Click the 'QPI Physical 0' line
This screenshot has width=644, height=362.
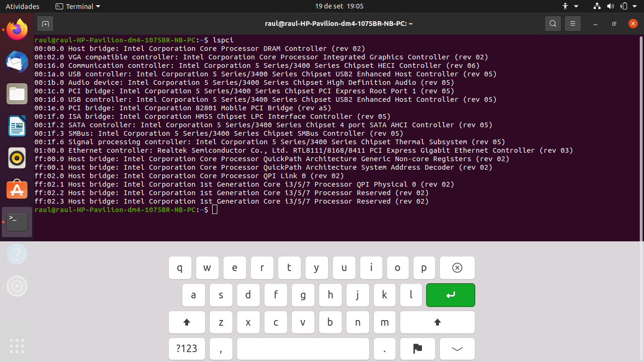tap(244, 184)
